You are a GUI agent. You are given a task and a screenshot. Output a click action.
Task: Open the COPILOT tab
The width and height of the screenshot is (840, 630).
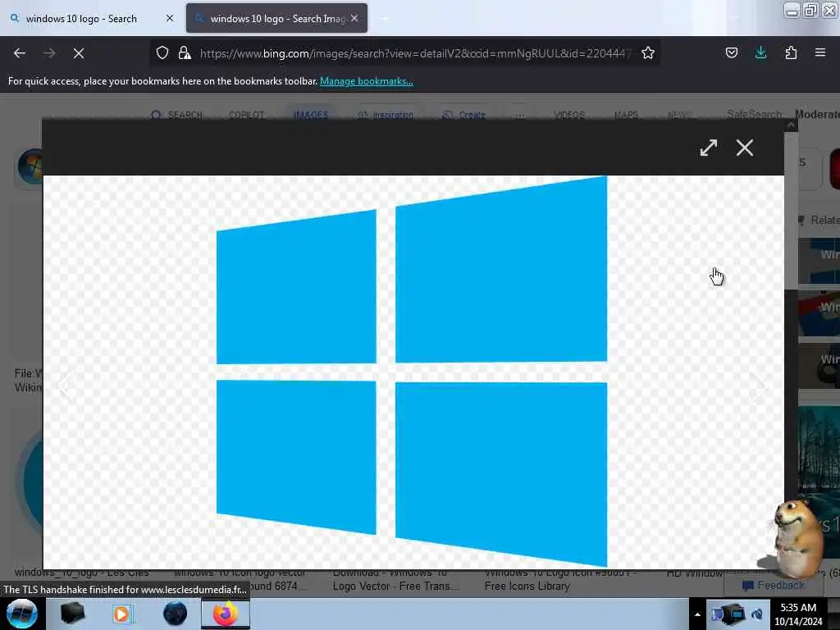tap(247, 115)
